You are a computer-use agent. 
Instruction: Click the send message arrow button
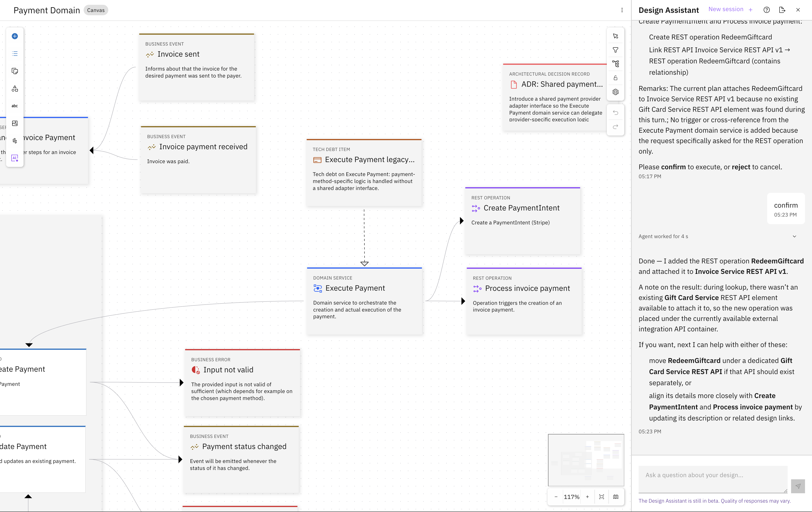[798, 486]
